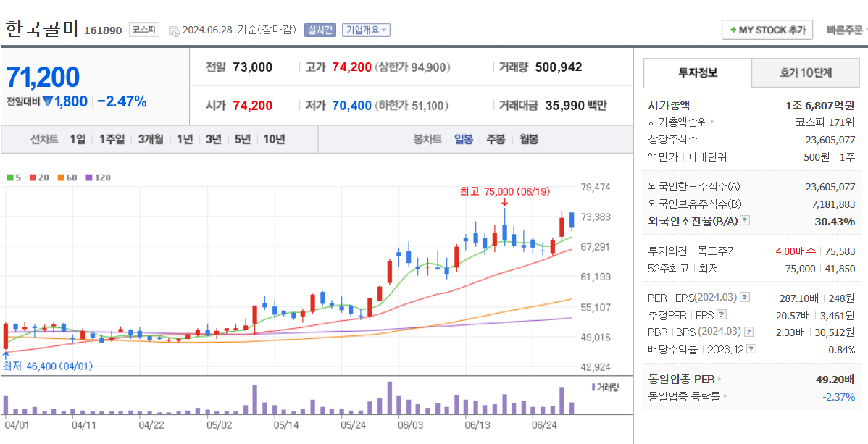Click the 시가총액 value 1조 6,807억원

tap(820, 105)
